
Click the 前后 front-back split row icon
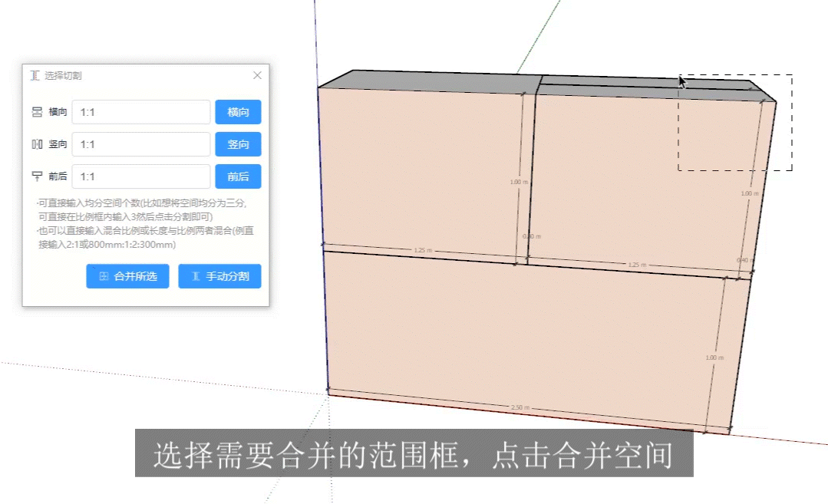37,176
